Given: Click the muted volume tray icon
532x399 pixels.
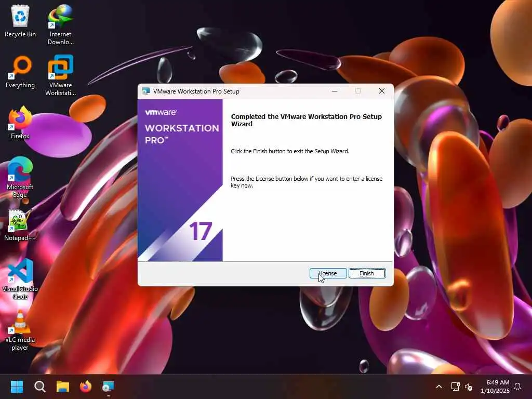Looking at the screenshot, I should click(x=469, y=387).
